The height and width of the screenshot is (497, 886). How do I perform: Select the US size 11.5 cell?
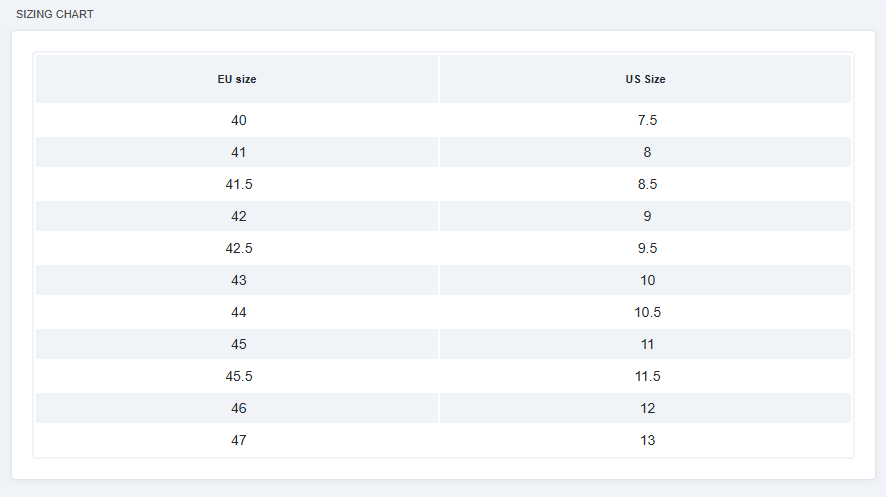click(647, 376)
